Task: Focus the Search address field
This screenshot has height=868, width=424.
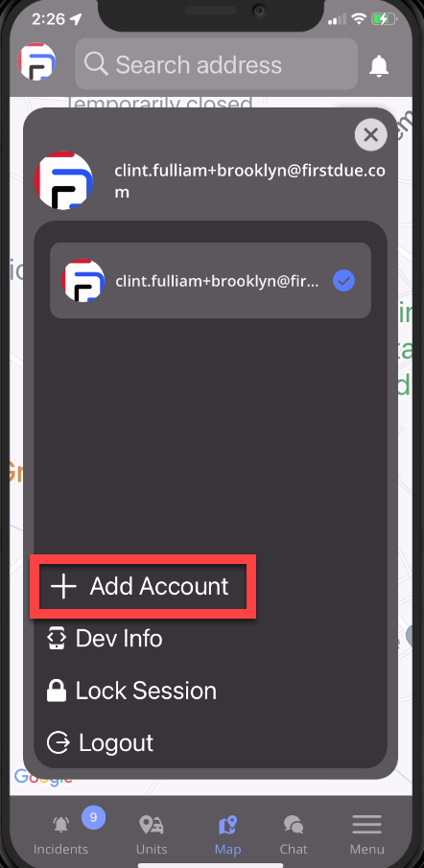Action: pos(217,64)
